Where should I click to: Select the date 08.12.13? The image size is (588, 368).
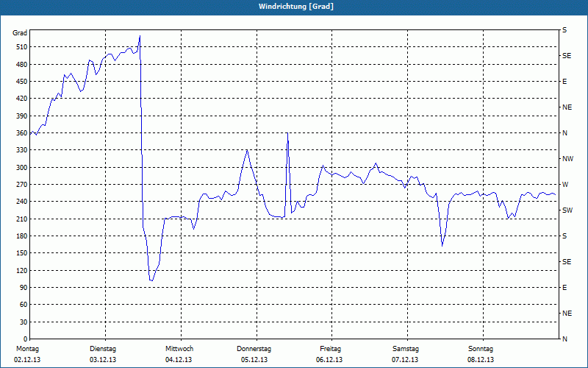click(481, 360)
